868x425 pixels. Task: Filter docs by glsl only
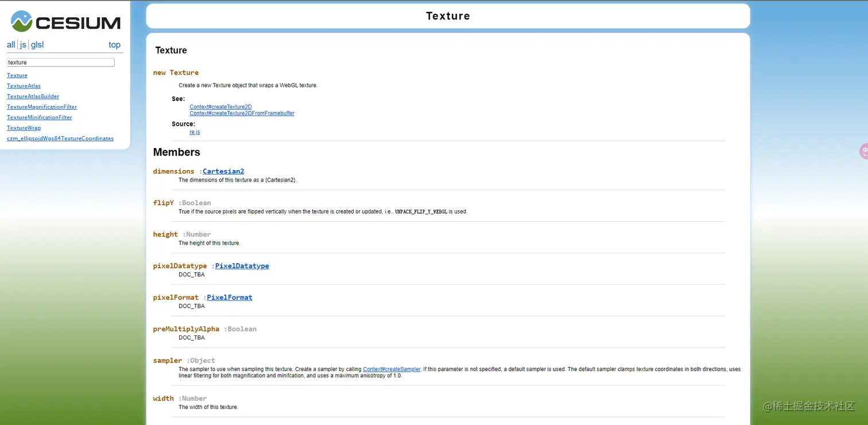coord(37,44)
